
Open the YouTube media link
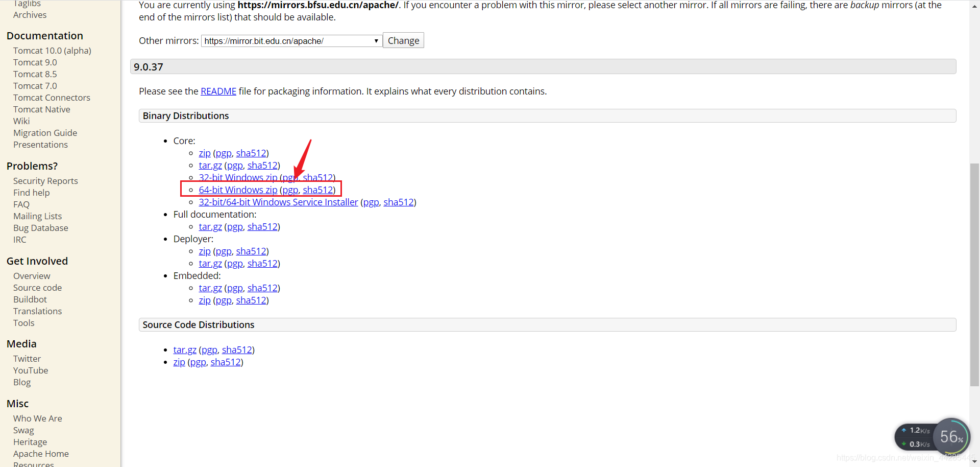tap(31, 370)
